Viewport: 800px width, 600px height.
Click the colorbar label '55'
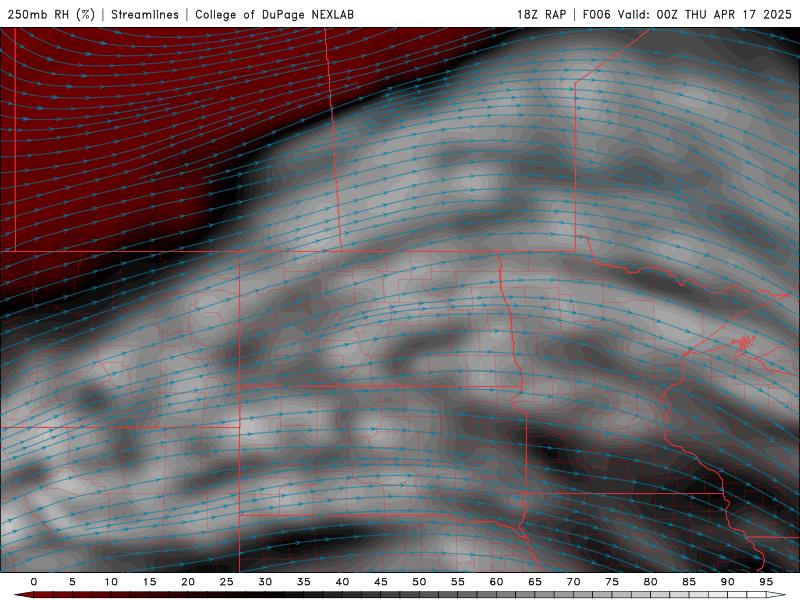coord(458,582)
